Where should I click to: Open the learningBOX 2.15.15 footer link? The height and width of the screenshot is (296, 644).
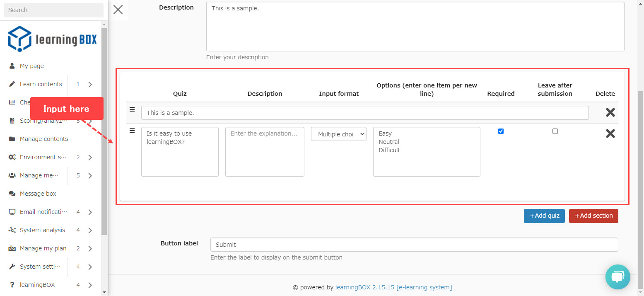pos(393,287)
